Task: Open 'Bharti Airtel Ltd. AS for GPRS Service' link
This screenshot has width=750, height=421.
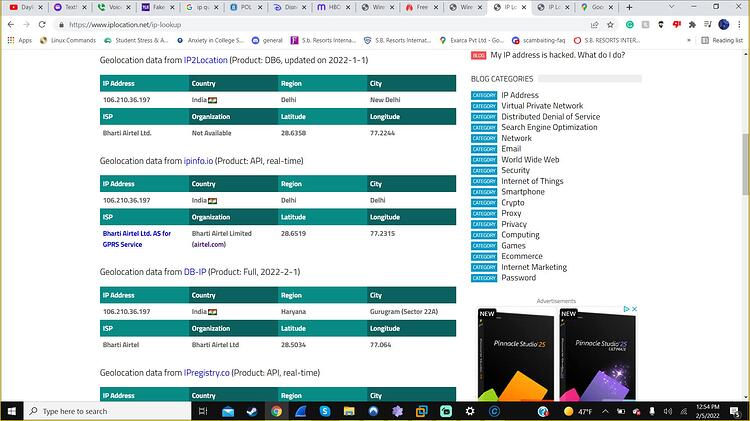Action: pos(137,239)
